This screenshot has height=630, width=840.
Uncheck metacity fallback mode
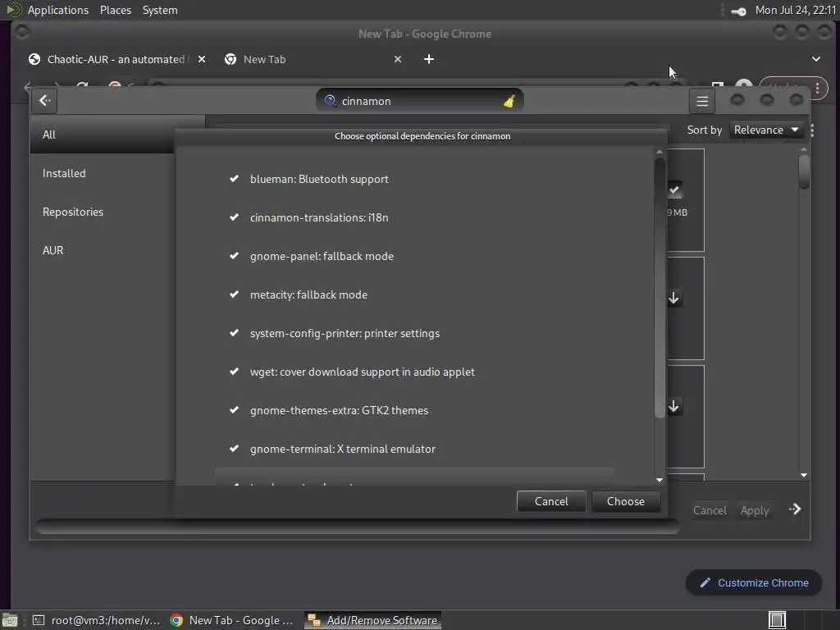(234, 294)
